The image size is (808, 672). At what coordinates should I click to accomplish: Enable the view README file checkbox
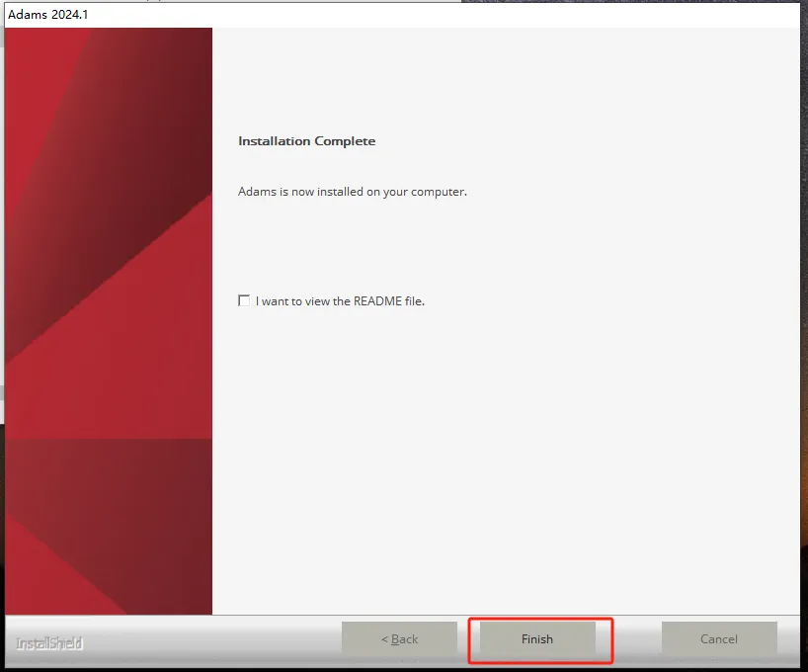(x=244, y=300)
